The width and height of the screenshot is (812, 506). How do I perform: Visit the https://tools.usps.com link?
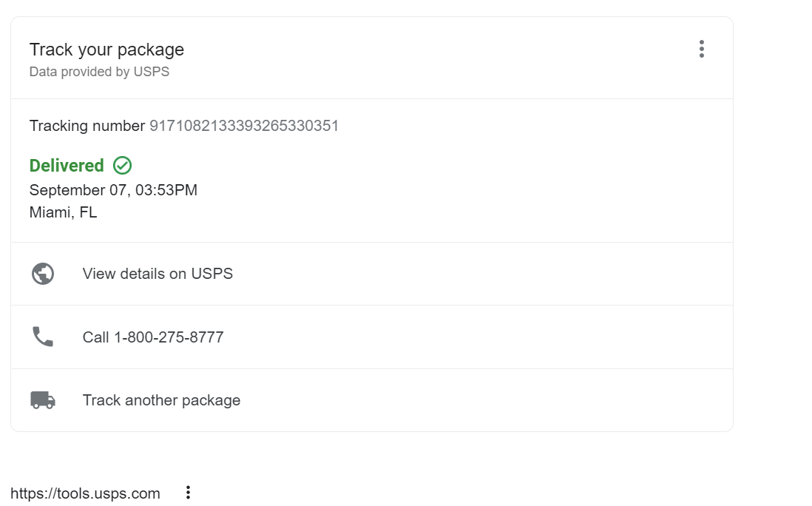coord(85,493)
